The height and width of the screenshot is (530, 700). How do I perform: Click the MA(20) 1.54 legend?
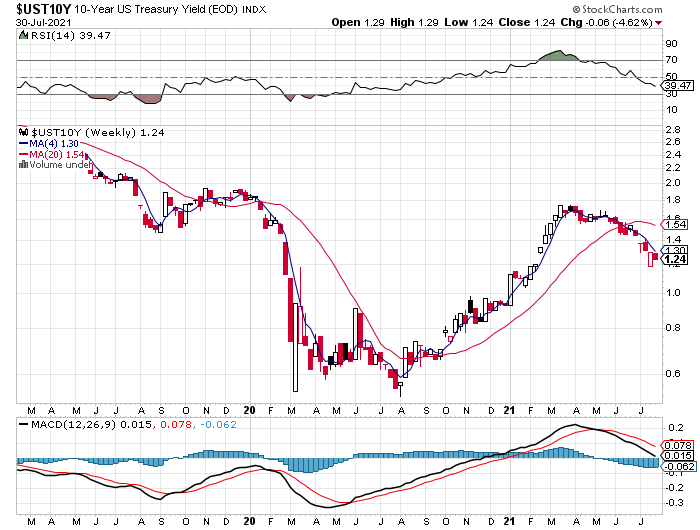click(52, 154)
